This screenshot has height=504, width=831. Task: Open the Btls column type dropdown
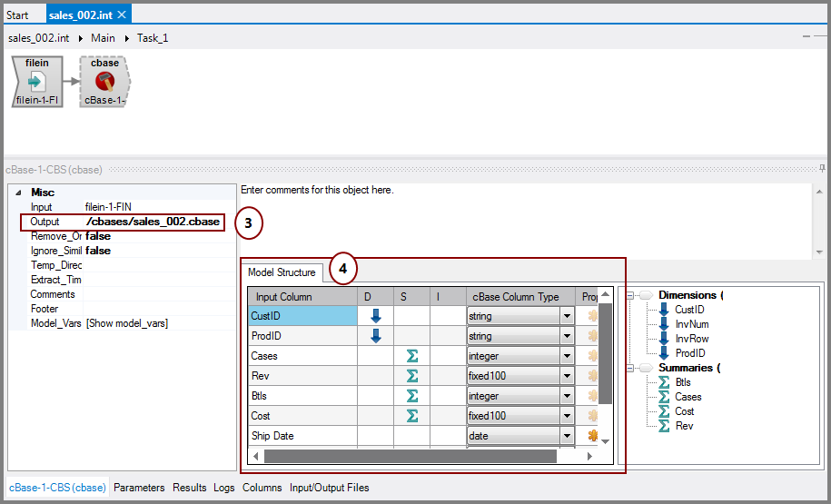(x=567, y=396)
